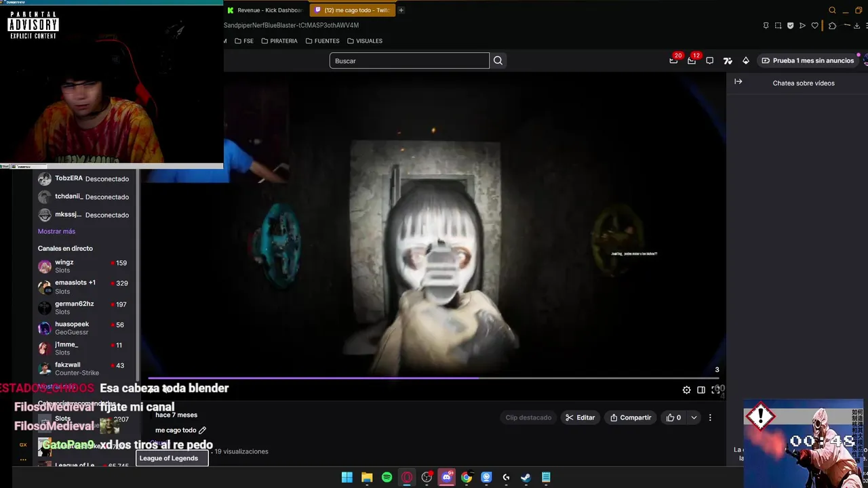Open the PIRATERIA bookmarks folder
The height and width of the screenshot is (488, 868).
tap(279, 41)
